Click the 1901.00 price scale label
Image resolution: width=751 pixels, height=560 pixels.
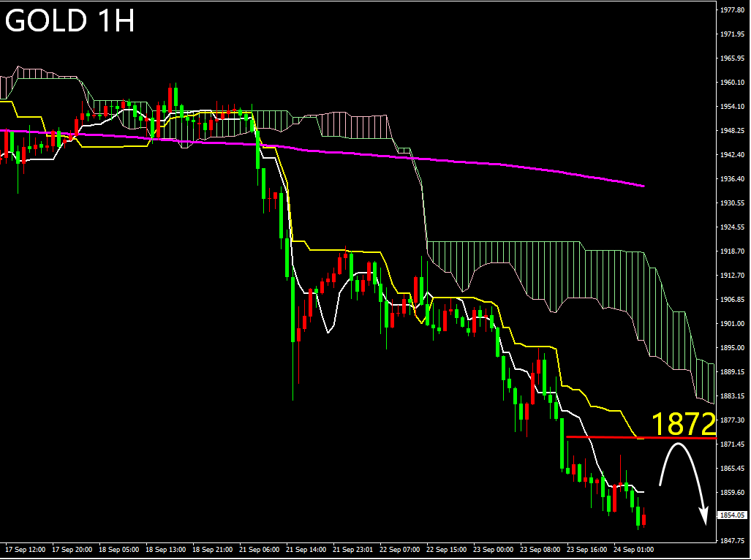(732, 323)
